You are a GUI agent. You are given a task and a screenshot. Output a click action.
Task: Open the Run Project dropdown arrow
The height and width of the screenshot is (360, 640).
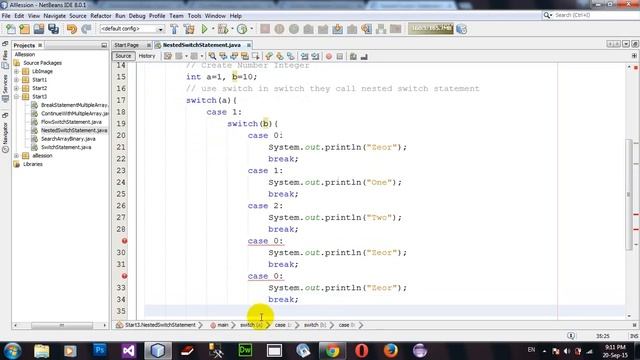click(x=213, y=29)
